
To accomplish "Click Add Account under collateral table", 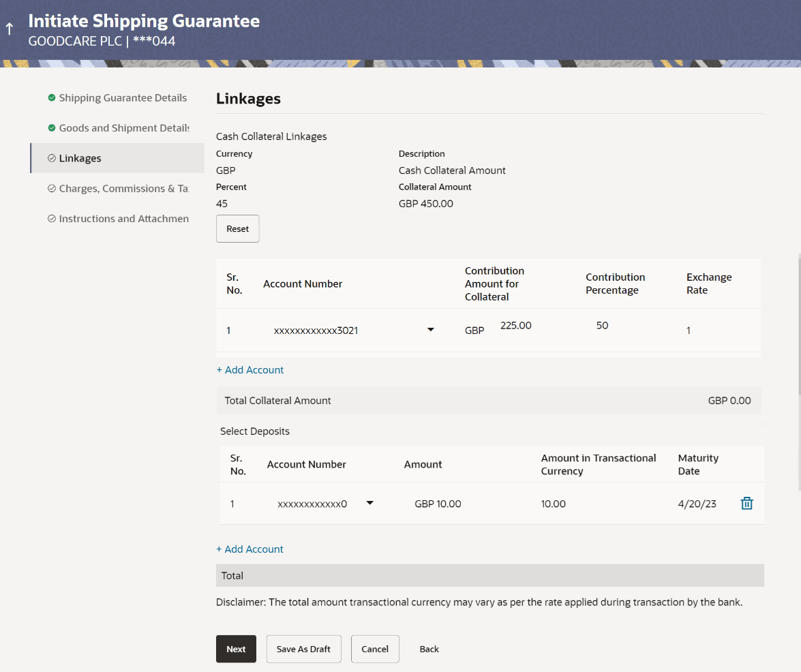I will coord(250,370).
